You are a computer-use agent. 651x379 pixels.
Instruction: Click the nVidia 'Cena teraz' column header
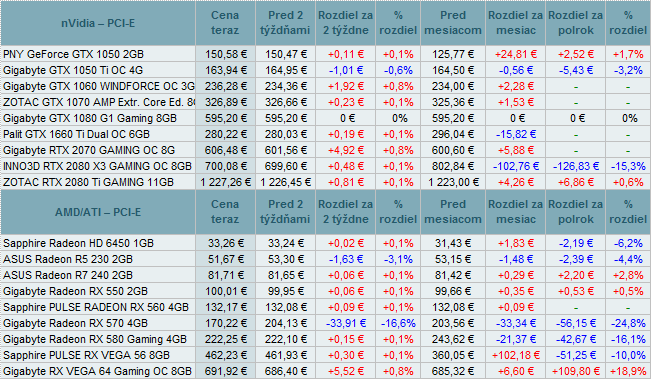point(225,23)
